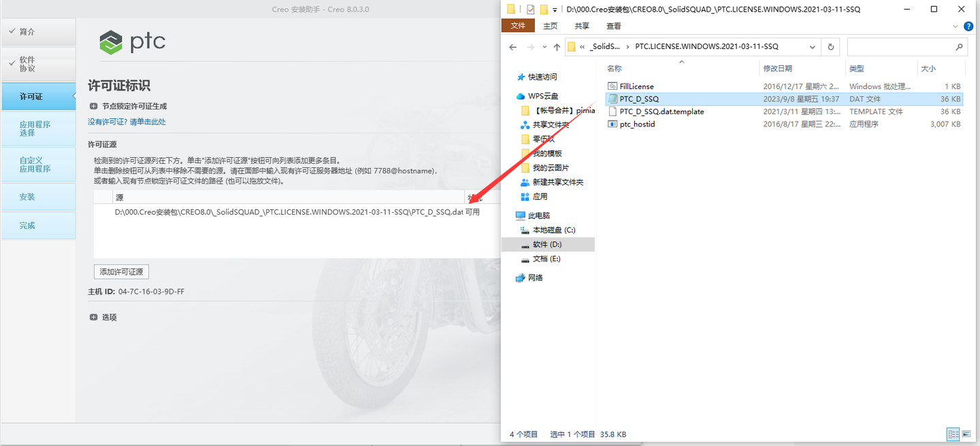The width and height of the screenshot is (980, 446).
Task: Open the 完成 step in installer sidebar
Action: click(38, 225)
